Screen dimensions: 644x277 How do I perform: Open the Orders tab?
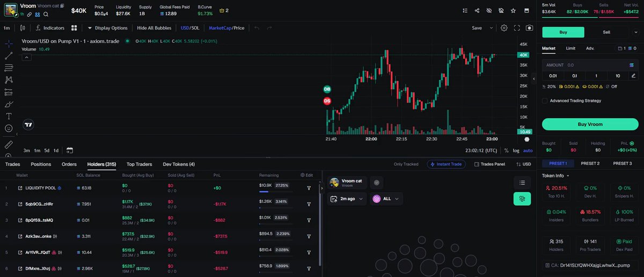69,164
